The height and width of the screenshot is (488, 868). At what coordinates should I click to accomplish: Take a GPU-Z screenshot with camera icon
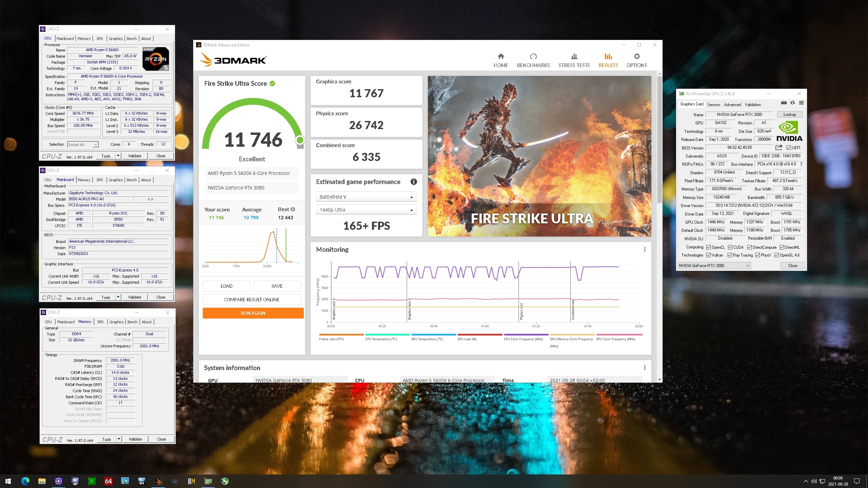784,103
